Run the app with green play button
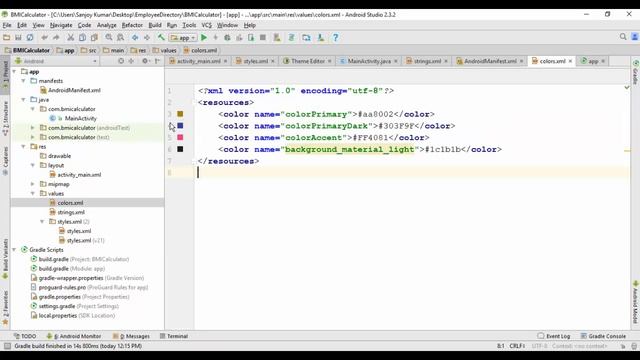The width and height of the screenshot is (640, 360). tap(204, 38)
